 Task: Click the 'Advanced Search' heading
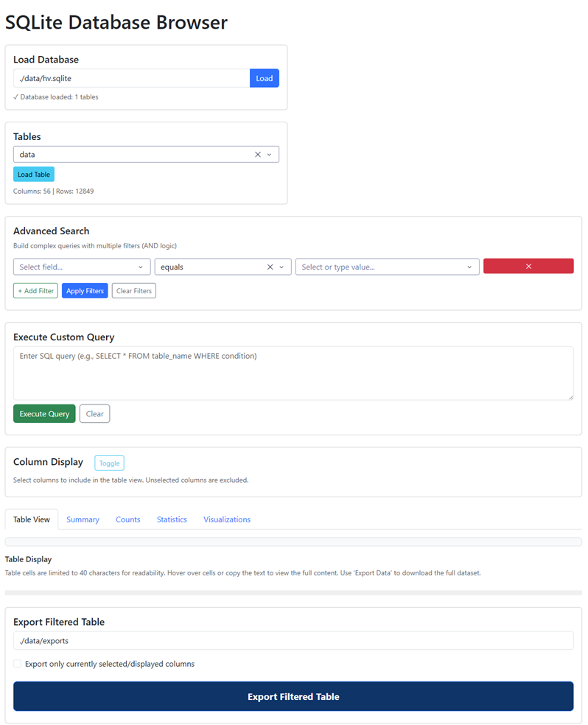click(52, 231)
